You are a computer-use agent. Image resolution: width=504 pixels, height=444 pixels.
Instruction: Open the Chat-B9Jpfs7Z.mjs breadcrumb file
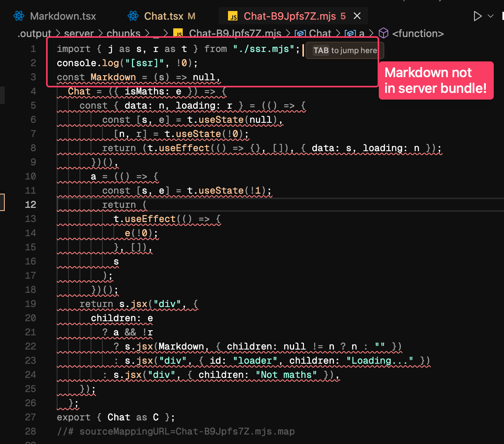pyautogui.click(x=235, y=33)
